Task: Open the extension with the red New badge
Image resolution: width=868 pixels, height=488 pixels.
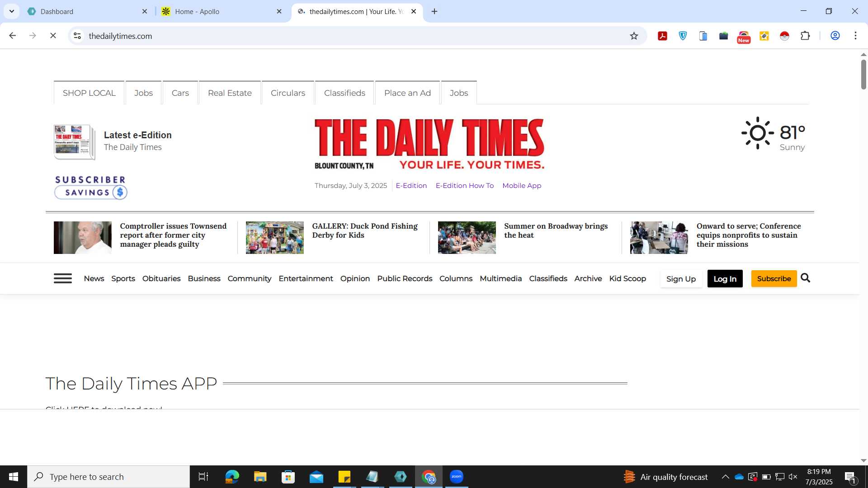Action: (x=744, y=37)
